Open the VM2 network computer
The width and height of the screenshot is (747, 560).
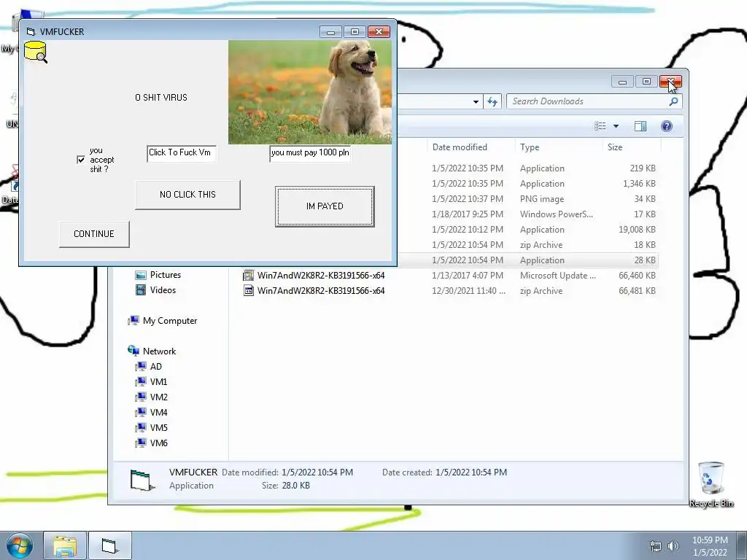158,397
